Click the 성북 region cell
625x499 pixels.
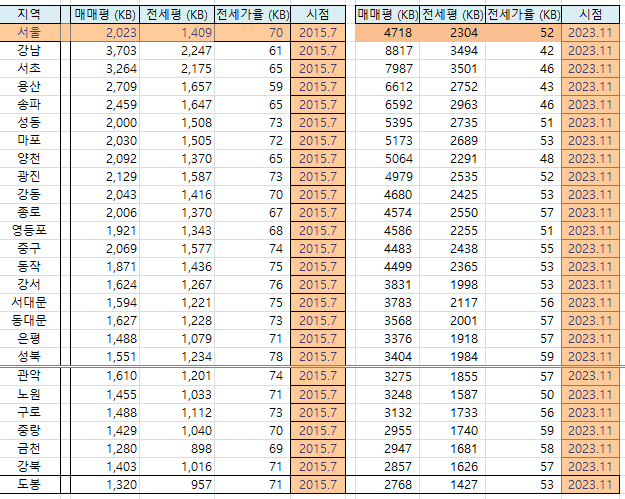tap(29, 356)
